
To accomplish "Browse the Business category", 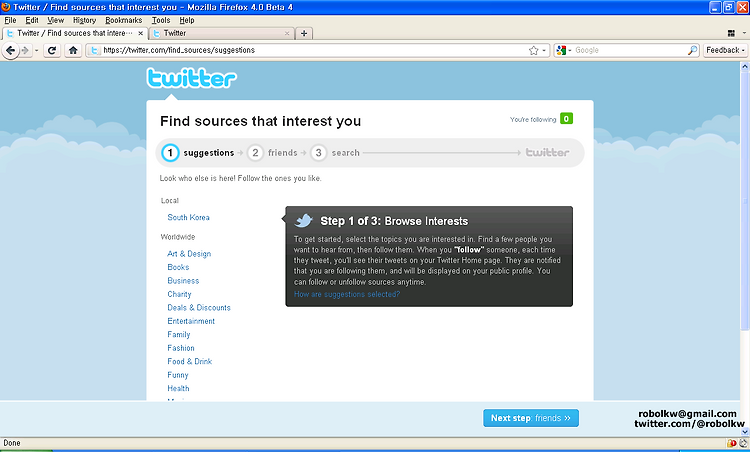I will tap(183, 280).
